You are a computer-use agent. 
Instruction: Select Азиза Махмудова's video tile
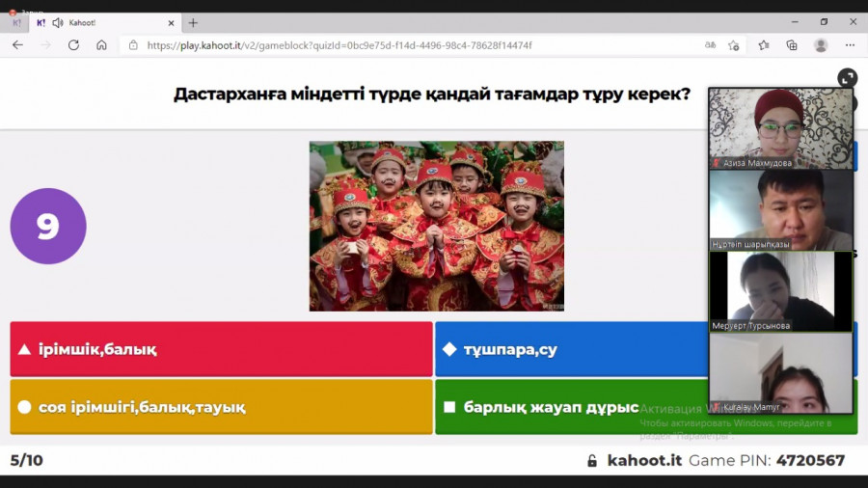pos(781,128)
